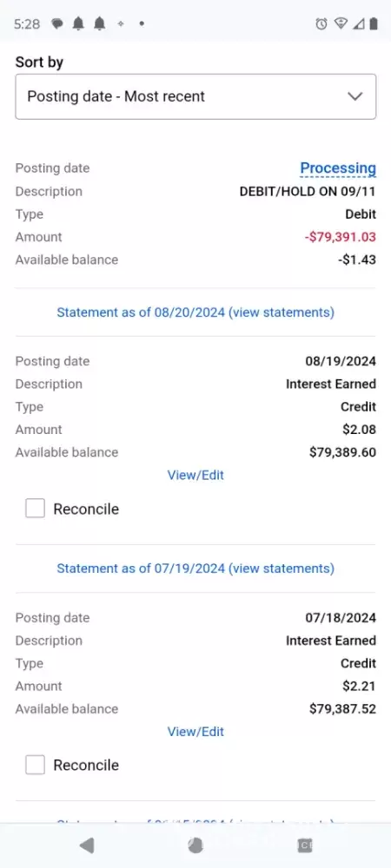Image resolution: width=391 pixels, height=868 pixels.
Task: Click the Sort by dropdown chevron arrow
Action: point(355,96)
